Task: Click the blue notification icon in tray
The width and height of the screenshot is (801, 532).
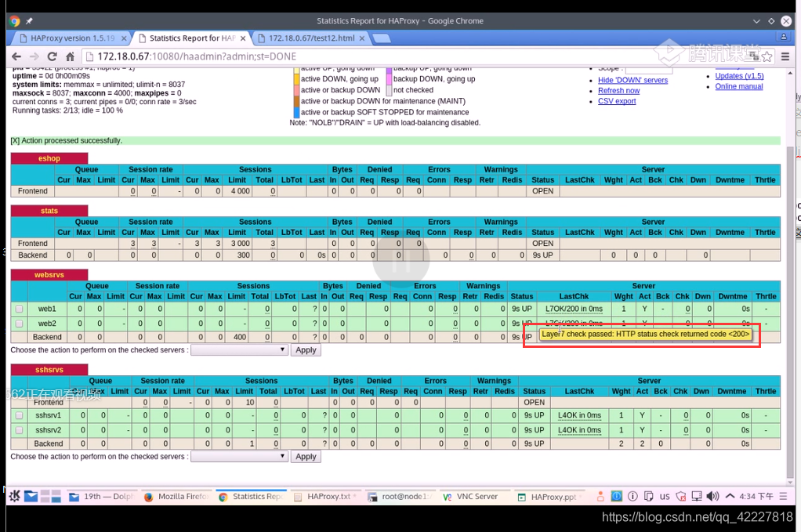Action: [x=617, y=496]
